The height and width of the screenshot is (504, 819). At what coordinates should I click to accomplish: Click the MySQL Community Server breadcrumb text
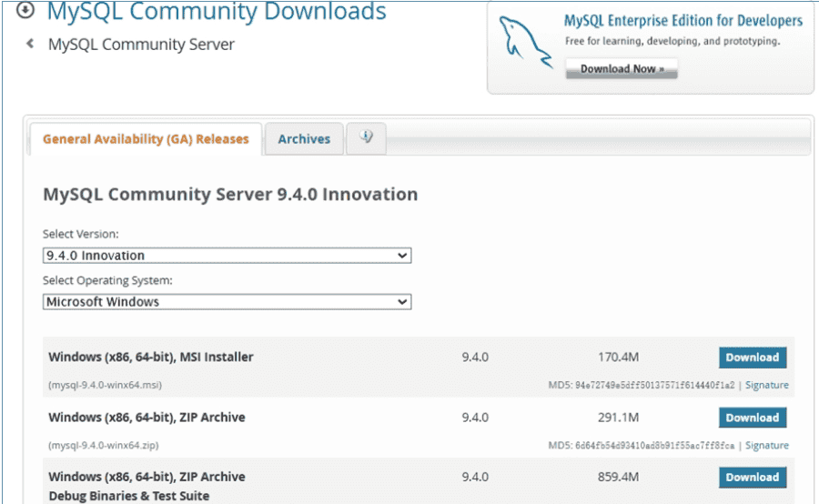coord(141,45)
